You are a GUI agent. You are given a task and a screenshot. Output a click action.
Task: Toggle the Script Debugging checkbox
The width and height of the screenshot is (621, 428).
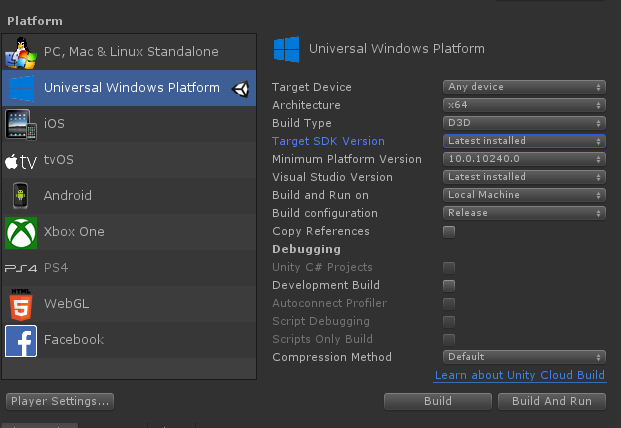pyautogui.click(x=449, y=321)
